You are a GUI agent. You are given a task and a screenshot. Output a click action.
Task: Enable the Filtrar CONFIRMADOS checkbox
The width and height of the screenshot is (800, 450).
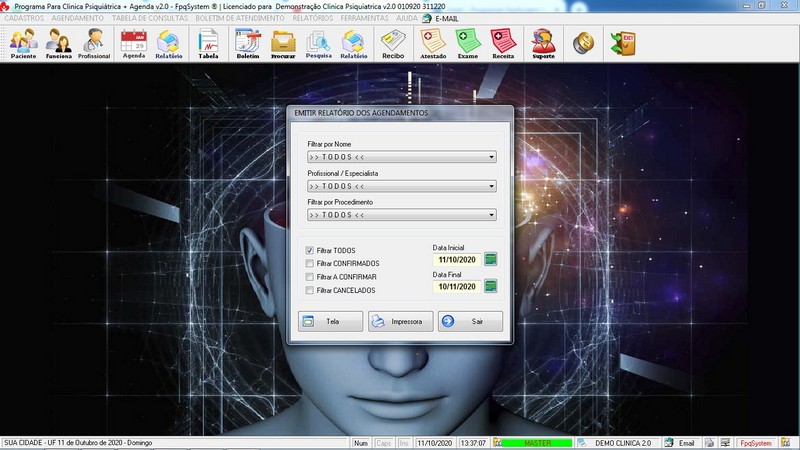[x=310, y=263]
